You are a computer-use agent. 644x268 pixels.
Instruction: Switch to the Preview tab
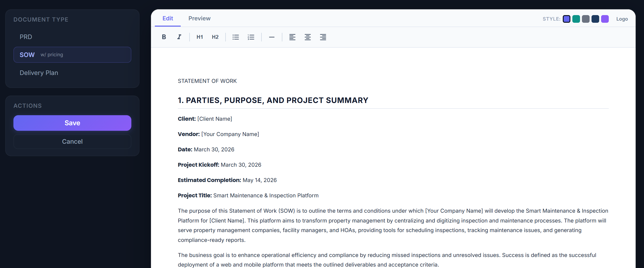tap(199, 18)
